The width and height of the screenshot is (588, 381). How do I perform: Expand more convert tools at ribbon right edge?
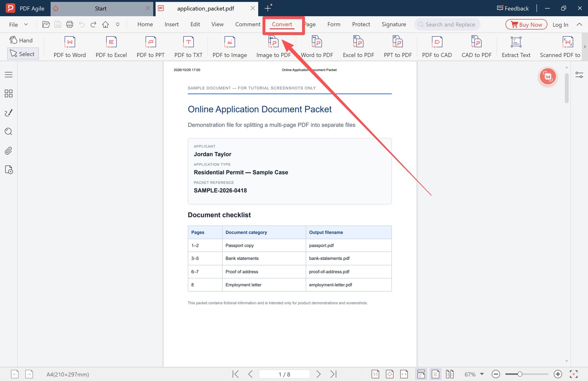pyautogui.click(x=585, y=47)
